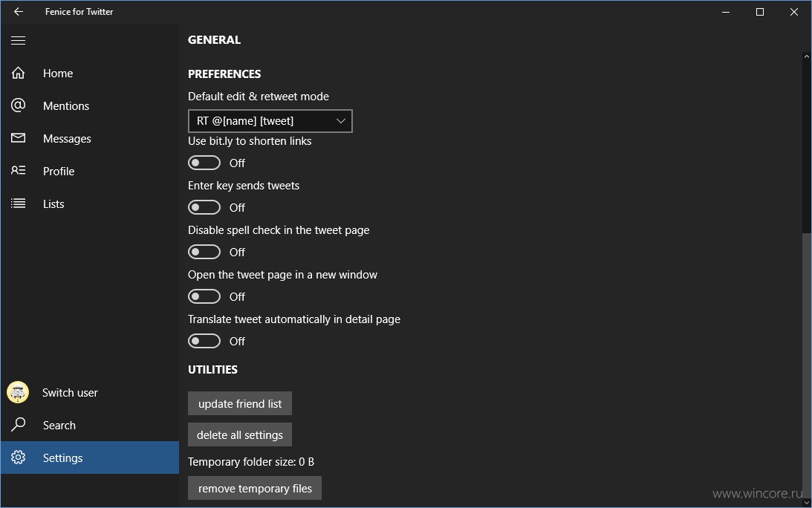Click 'Disable spell check in the tweet page' label
Image resolution: width=812 pixels, height=508 pixels.
pos(279,230)
